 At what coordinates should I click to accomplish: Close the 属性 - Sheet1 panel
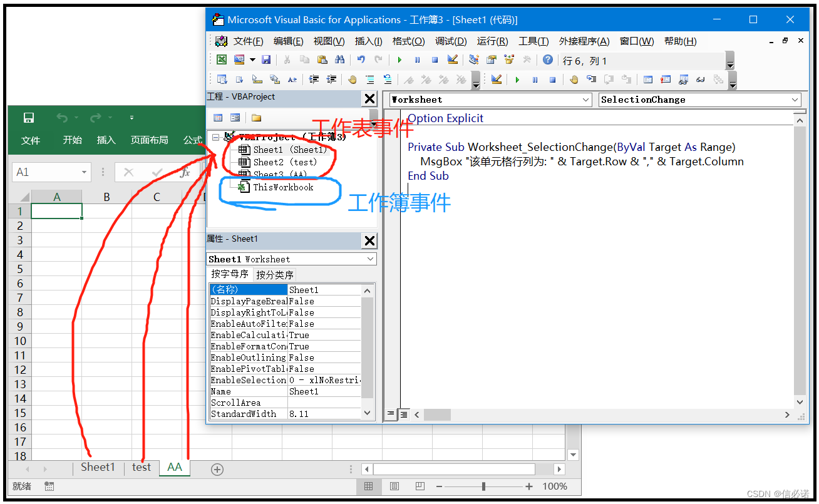click(369, 240)
